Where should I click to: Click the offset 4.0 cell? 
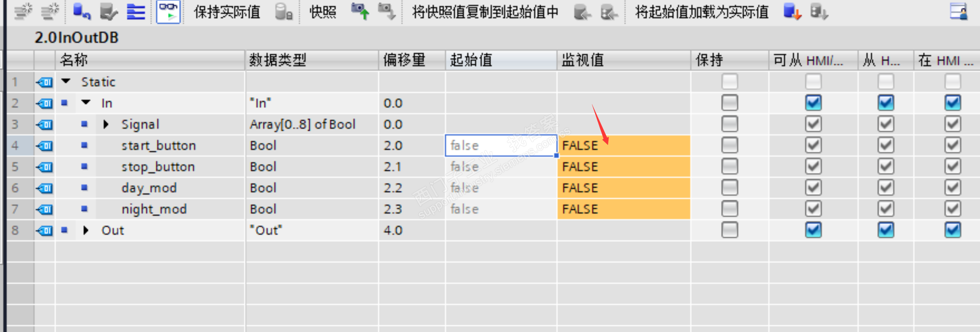pyautogui.click(x=412, y=230)
